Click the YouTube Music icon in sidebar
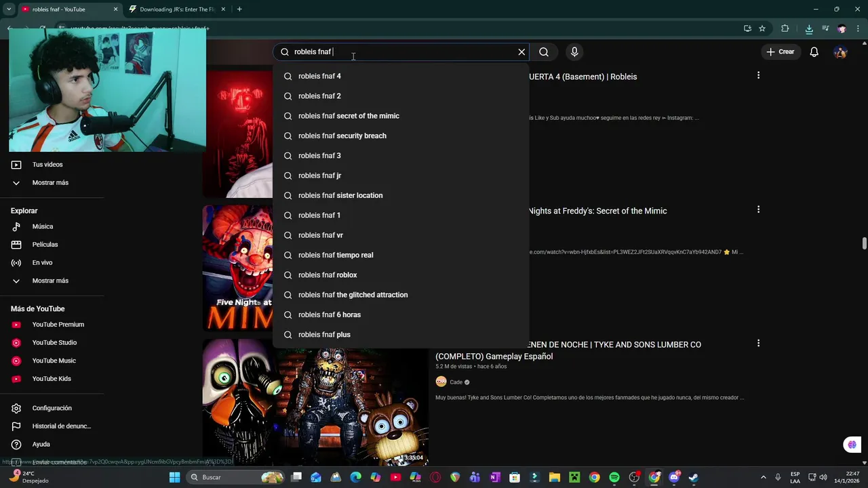Viewport: 868px width, 488px height. pyautogui.click(x=16, y=361)
